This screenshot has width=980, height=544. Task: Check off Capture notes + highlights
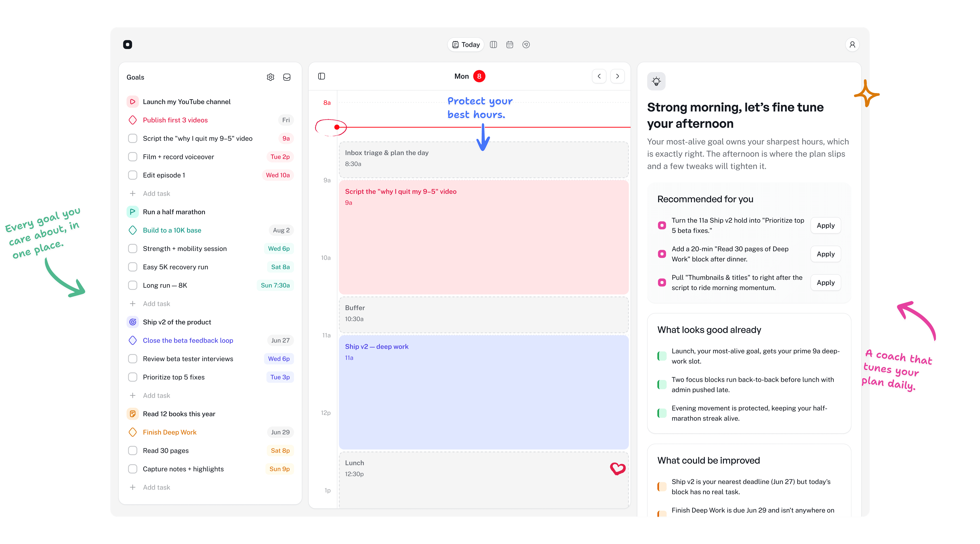pos(132,469)
